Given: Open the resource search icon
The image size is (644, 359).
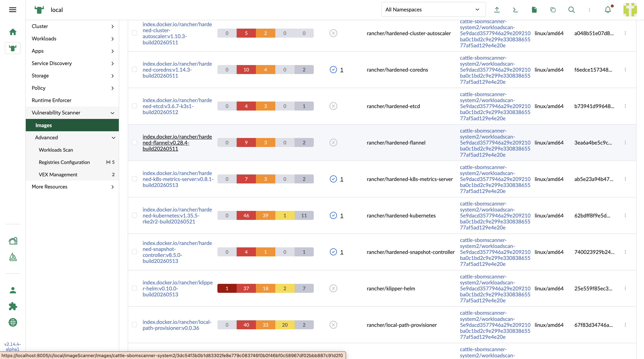Looking at the screenshot, I should pyautogui.click(x=572, y=10).
